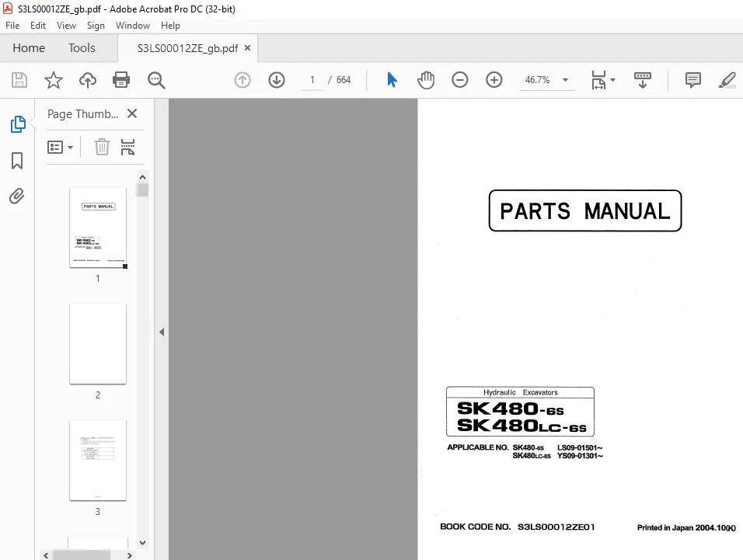This screenshot has height=560, width=743.
Task: Open the Attachments paperclip panel
Action: 16,196
